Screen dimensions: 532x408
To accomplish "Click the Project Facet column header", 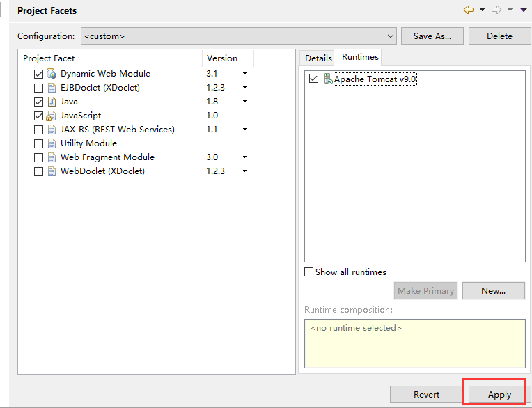I will click(x=110, y=58).
